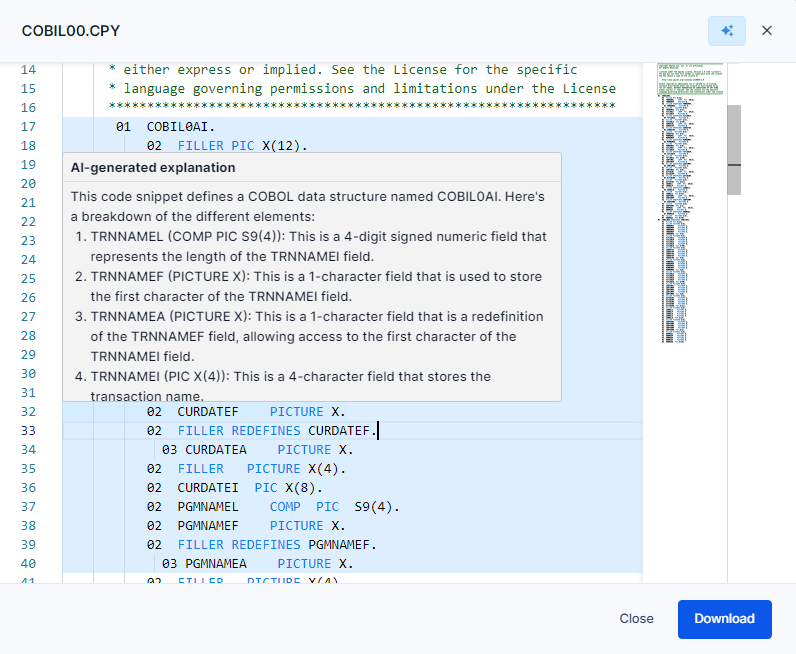Click line number 17 in gutter
Screen dimensions: 796x654
point(28,127)
